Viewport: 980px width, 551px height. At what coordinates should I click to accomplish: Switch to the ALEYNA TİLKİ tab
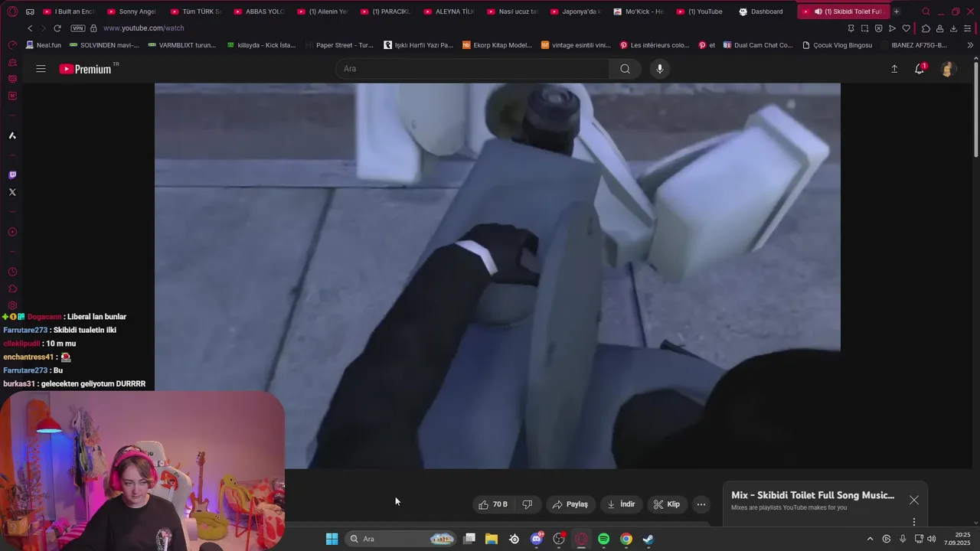click(448, 11)
